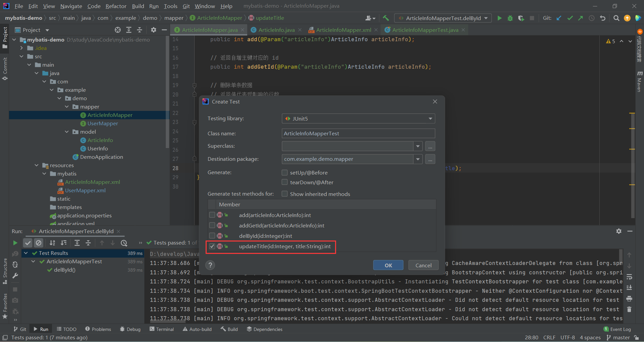Open the Build menu

coord(138,6)
